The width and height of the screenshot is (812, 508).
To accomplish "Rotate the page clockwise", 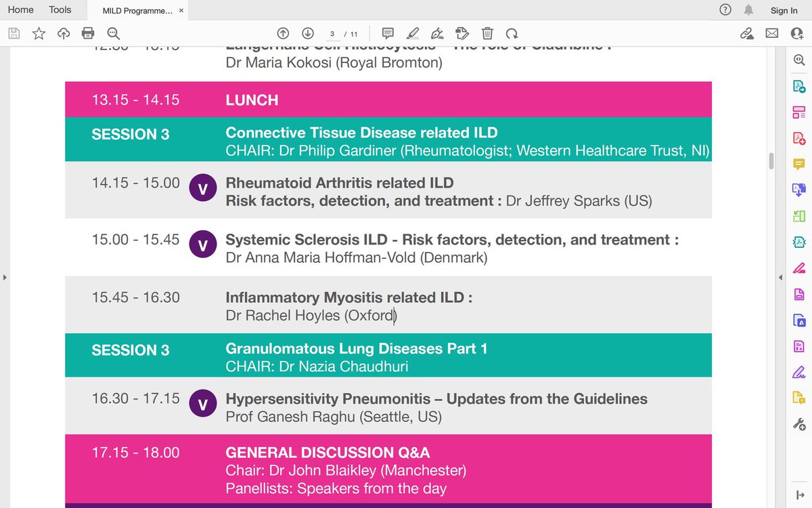I will pyautogui.click(x=512, y=33).
